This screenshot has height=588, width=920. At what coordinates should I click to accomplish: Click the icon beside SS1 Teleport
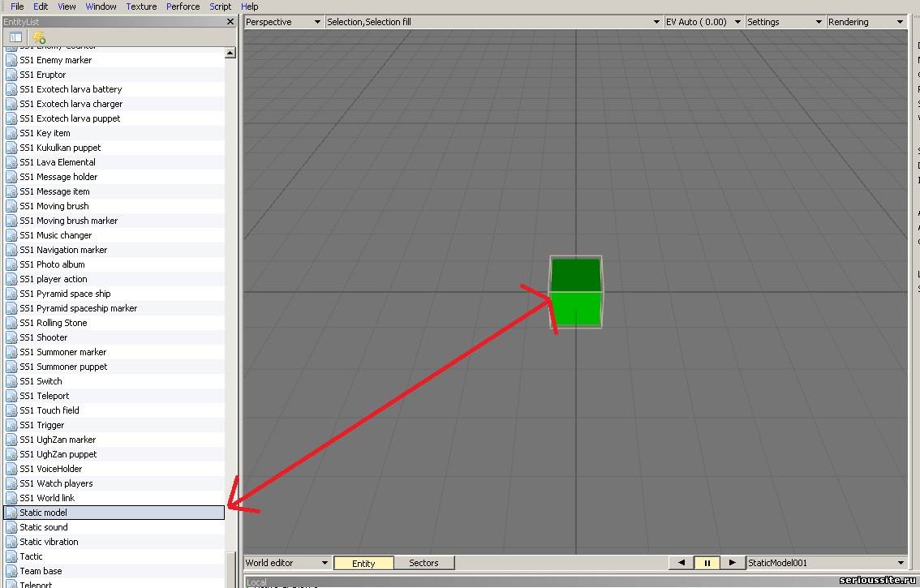11,396
